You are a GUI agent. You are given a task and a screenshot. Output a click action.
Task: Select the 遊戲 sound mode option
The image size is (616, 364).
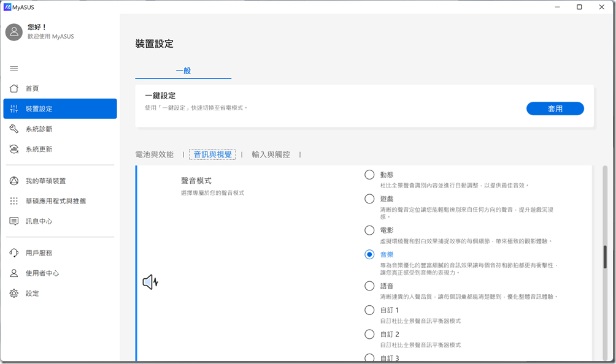point(369,199)
